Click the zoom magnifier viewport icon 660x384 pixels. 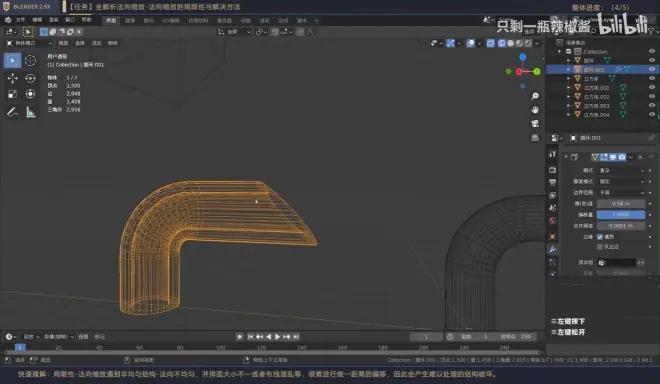pos(535,96)
